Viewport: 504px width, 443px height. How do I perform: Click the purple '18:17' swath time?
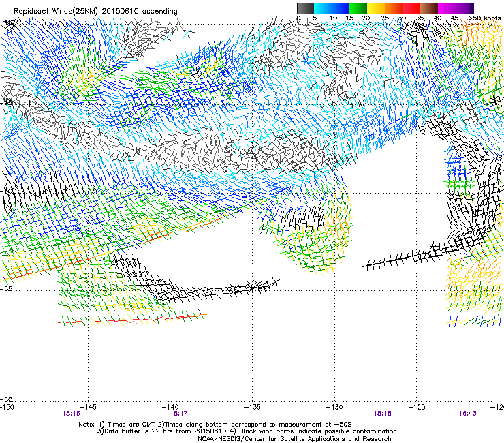point(178,414)
